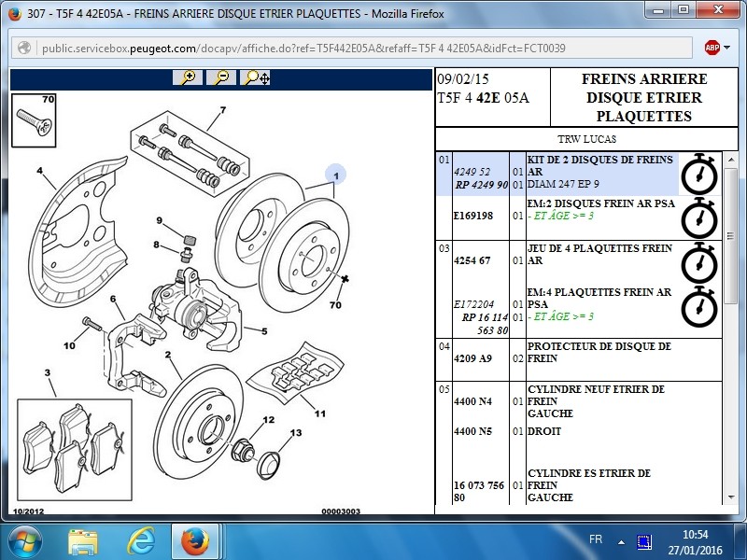Click part reference 4400 N5

(x=472, y=431)
